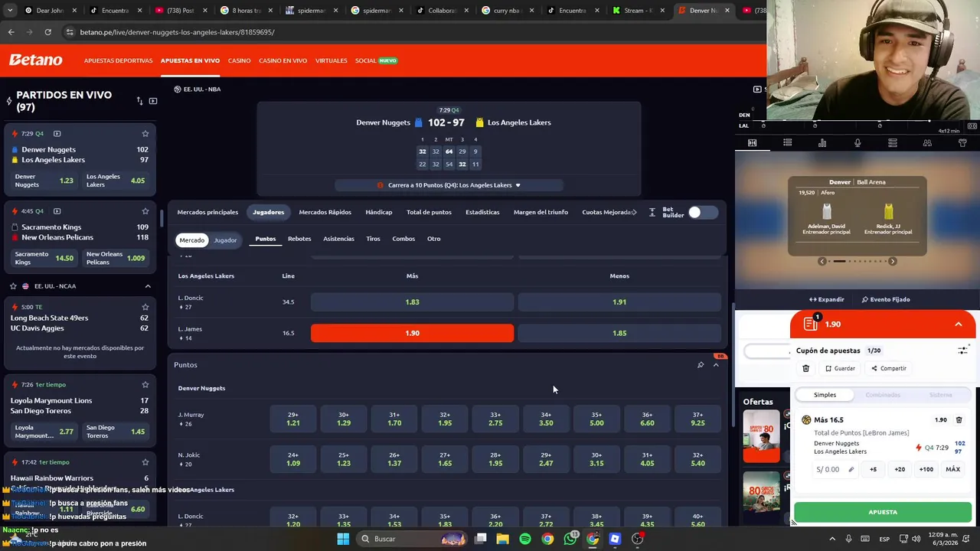Screen dimensions: 980x551
Task: Open the Hándicap tab
Action: coord(378,212)
